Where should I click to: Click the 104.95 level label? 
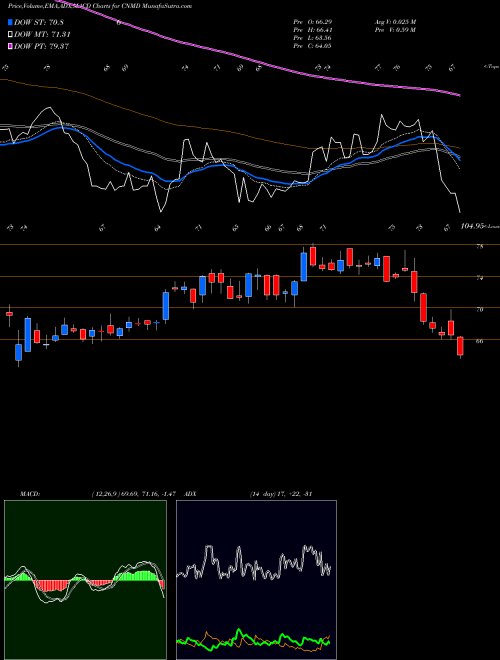coord(471,226)
